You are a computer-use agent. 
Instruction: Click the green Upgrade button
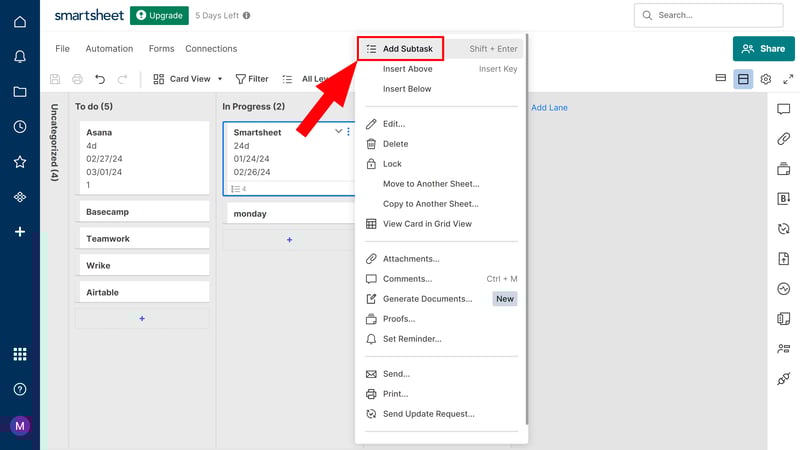point(159,15)
